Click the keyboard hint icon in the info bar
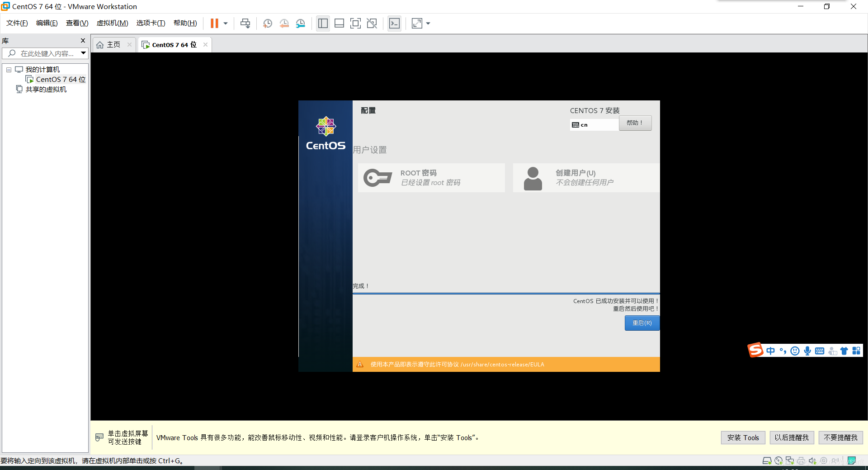Image resolution: width=868 pixels, height=470 pixels. tap(99, 437)
